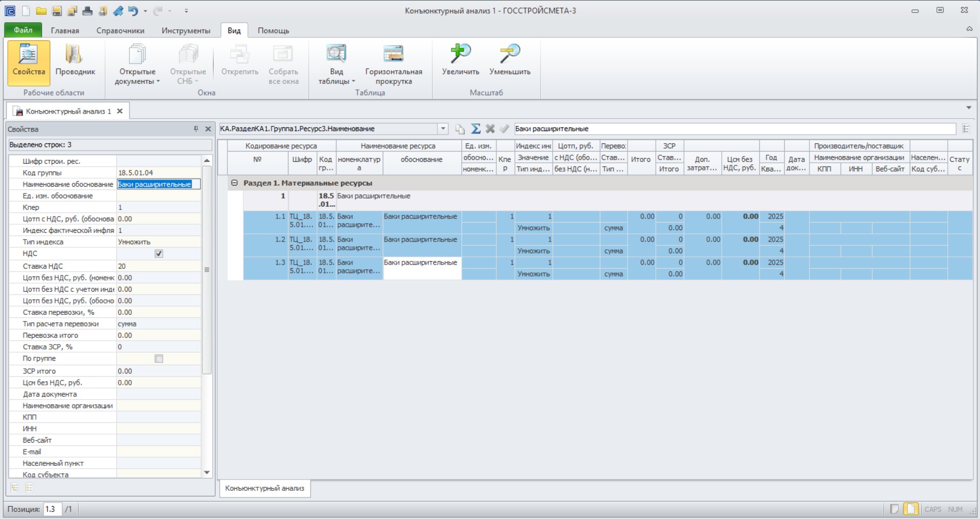The height and width of the screenshot is (519, 980).
Task: Close the Конъюнктурный анализ 1 document tab
Action: (120, 111)
